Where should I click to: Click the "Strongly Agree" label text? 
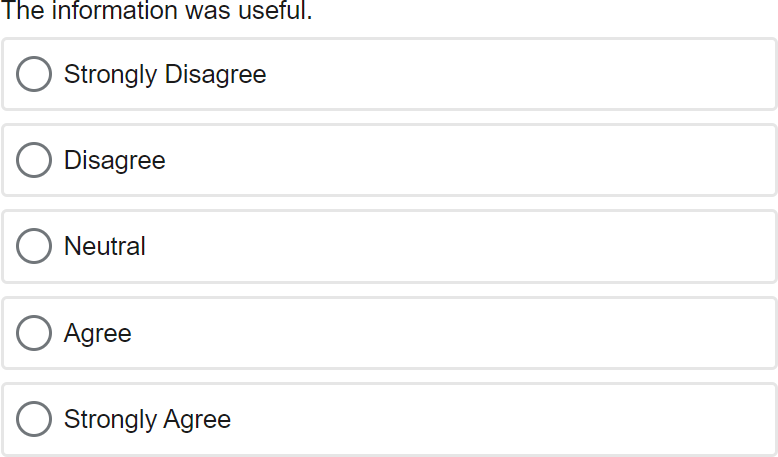pos(147,419)
